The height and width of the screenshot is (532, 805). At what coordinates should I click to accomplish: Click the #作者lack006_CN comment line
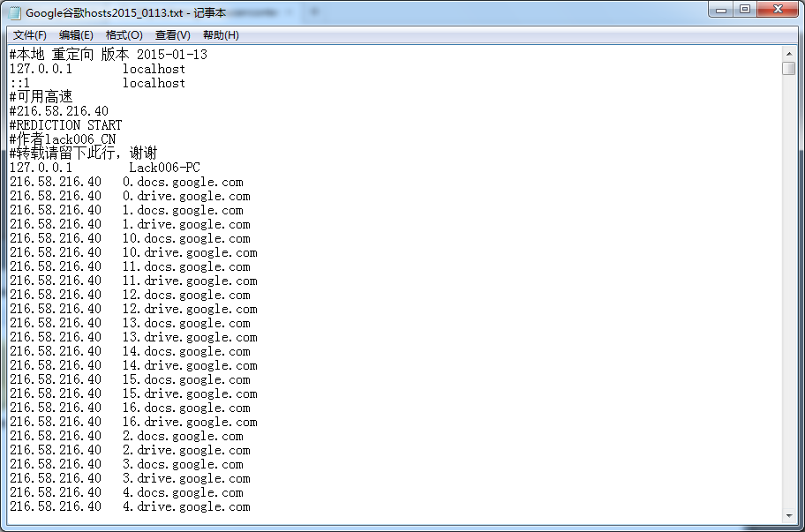coord(62,139)
